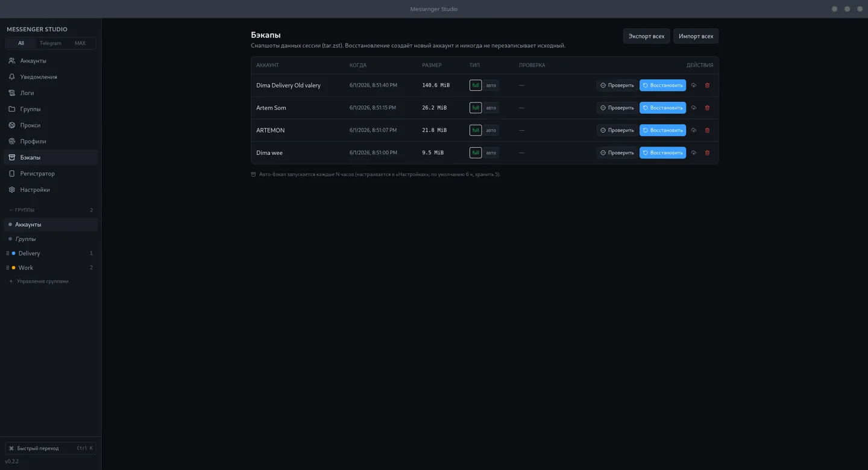
Task: Click the 140.6 MiB size value
Action: 436,86
